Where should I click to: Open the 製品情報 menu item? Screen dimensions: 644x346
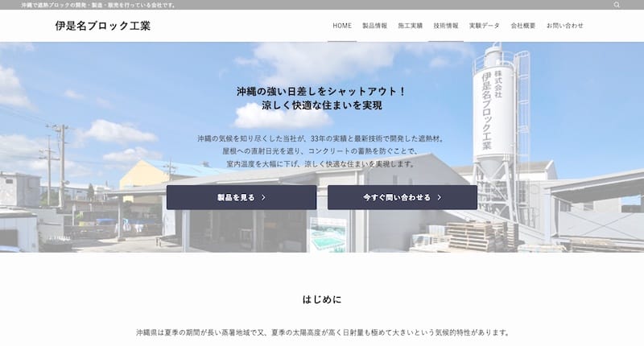[x=374, y=26]
